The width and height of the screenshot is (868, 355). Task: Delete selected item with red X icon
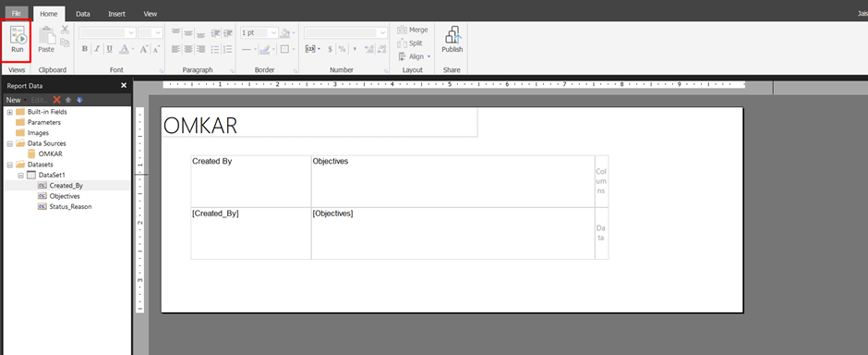tap(56, 100)
